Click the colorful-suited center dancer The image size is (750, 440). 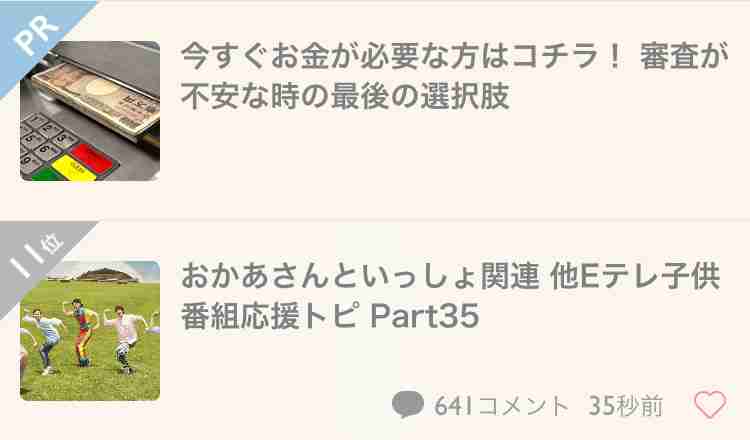point(82,331)
